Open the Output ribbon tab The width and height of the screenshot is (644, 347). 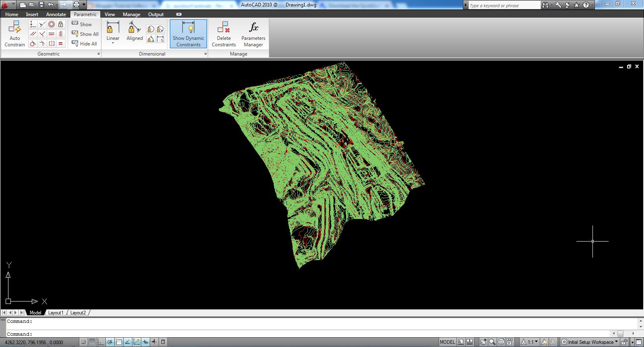tap(156, 14)
